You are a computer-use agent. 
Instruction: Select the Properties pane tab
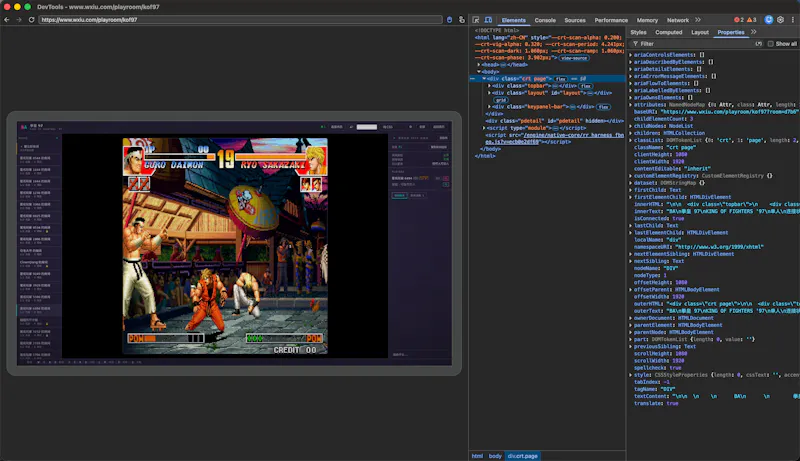coord(731,32)
